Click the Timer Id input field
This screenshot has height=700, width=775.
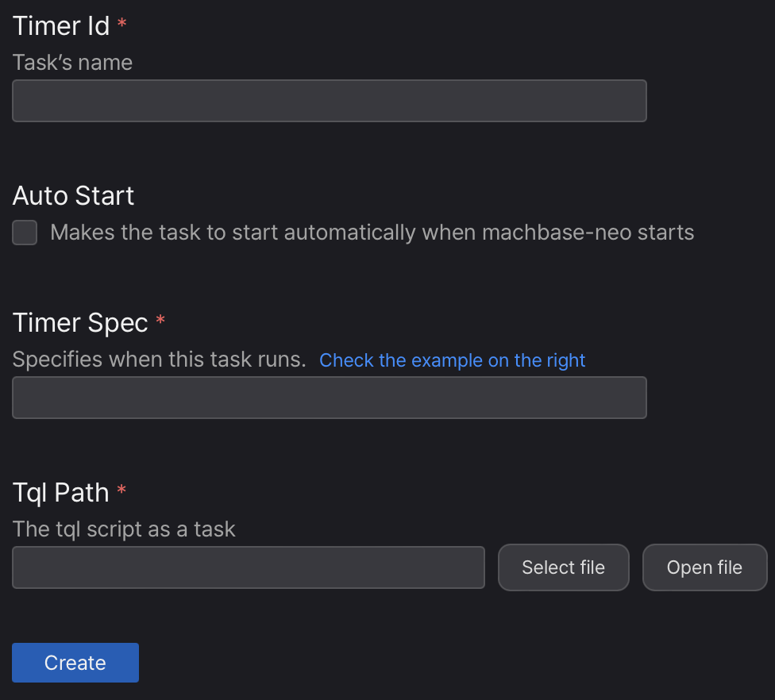point(329,101)
